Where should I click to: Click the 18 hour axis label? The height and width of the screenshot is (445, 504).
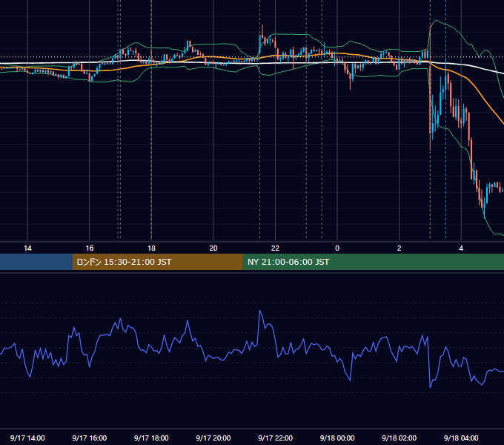(151, 248)
